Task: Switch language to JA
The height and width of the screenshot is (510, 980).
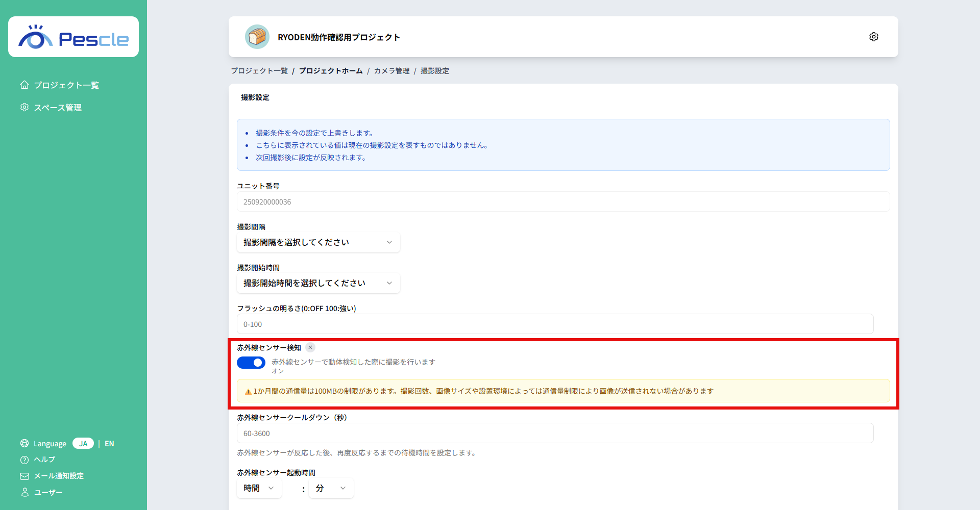Action: (x=83, y=443)
